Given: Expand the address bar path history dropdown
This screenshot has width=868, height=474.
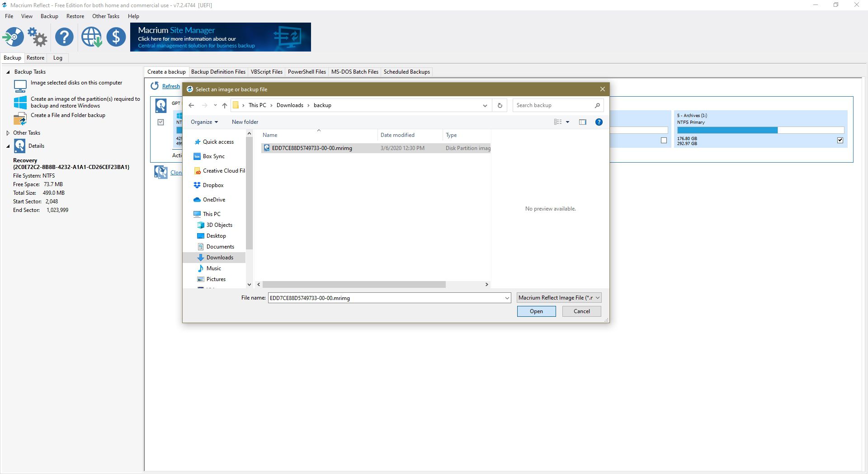Looking at the screenshot, I should click(x=485, y=105).
